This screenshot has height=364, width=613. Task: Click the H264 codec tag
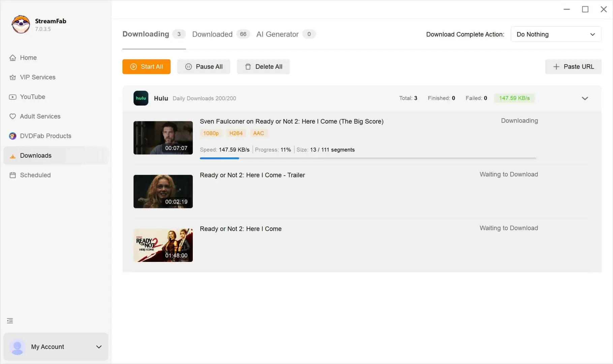236,133
